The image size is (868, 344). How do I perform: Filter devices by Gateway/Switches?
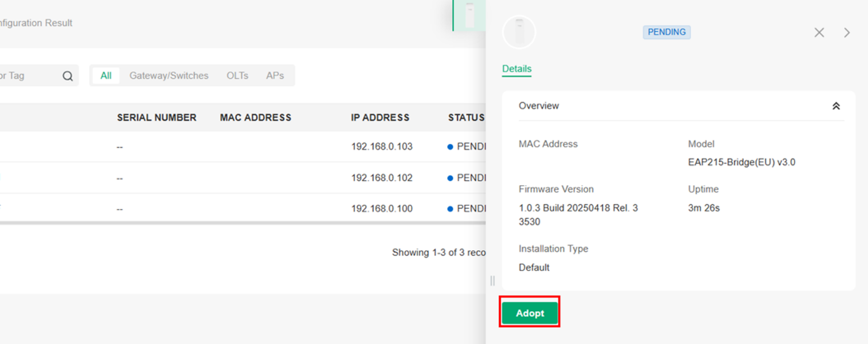click(169, 76)
